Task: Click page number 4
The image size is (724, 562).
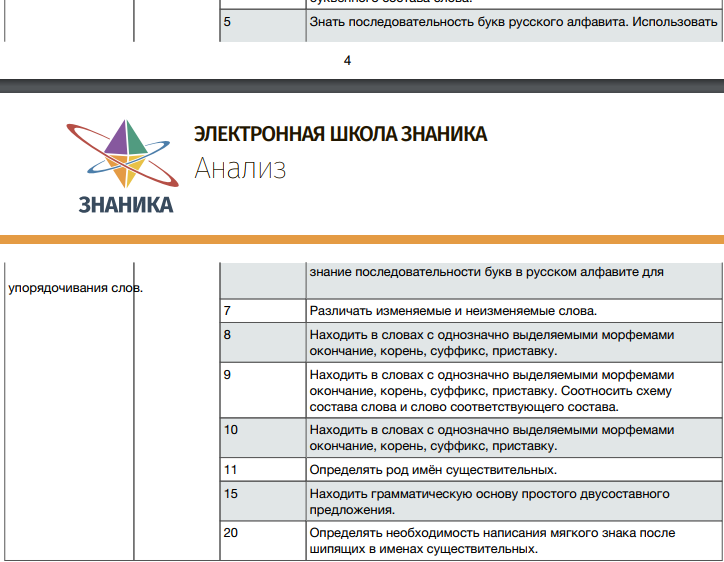Action: coord(347,60)
